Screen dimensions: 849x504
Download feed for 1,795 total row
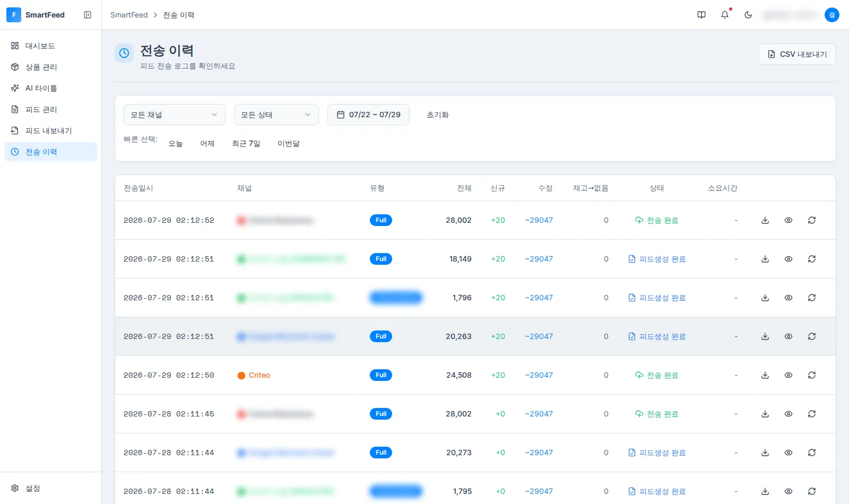click(765, 491)
